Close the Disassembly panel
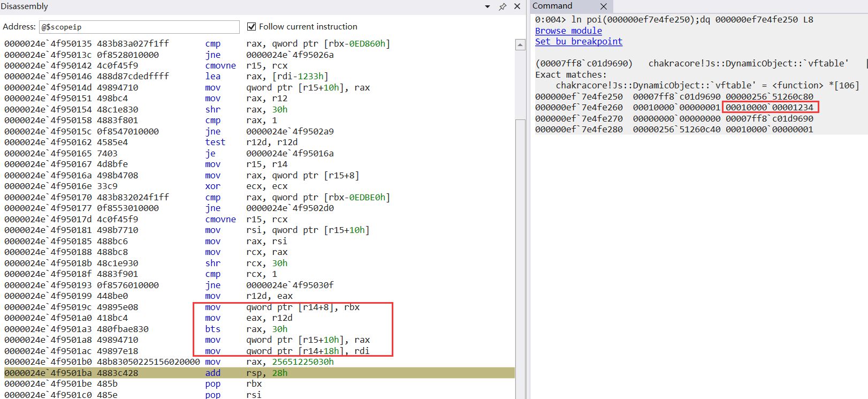The image size is (868, 399). [517, 6]
